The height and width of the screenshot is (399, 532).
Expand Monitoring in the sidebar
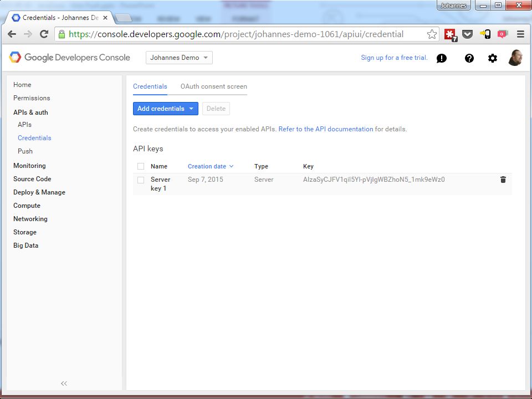29,166
